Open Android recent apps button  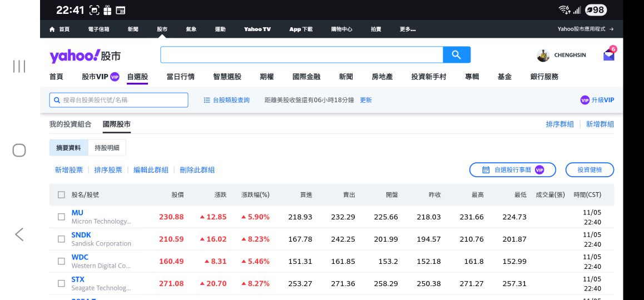click(19, 66)
